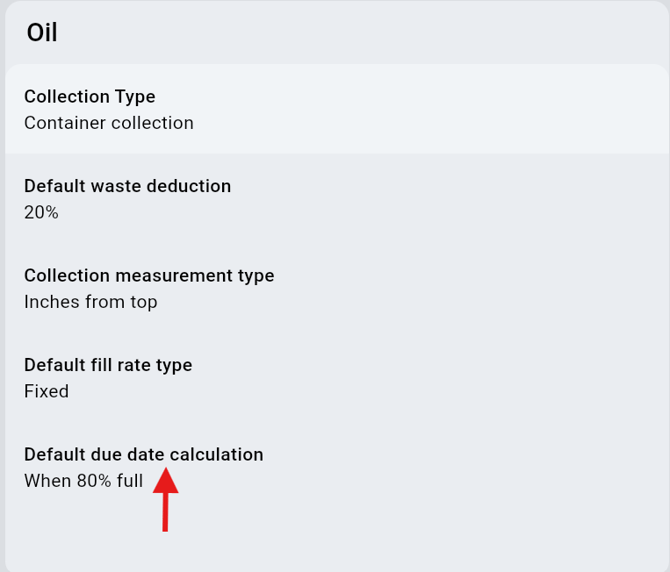
Task: Click the word "Type" in Collection Type label
Action: pos(135,97)
